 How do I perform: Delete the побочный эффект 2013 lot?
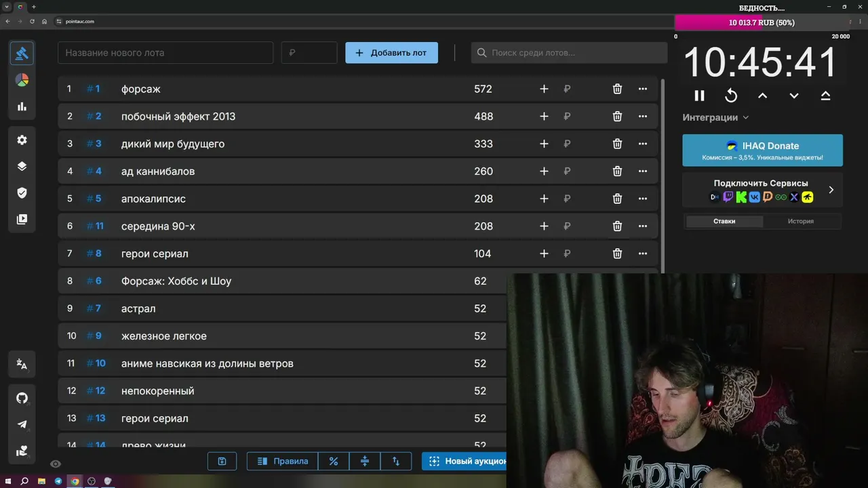617,117
